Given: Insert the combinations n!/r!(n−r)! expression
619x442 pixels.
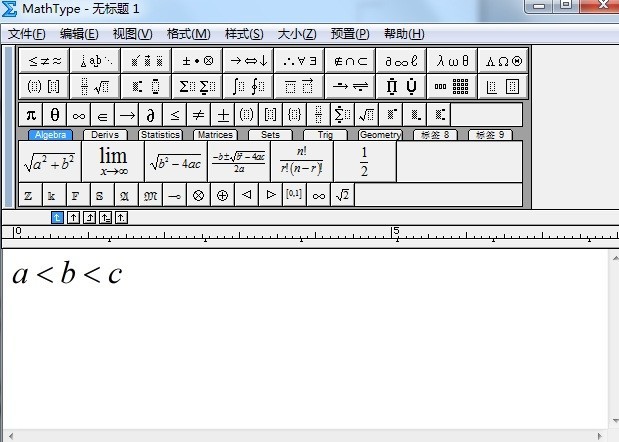Looking at the screenshot, I should coord(302,162).
